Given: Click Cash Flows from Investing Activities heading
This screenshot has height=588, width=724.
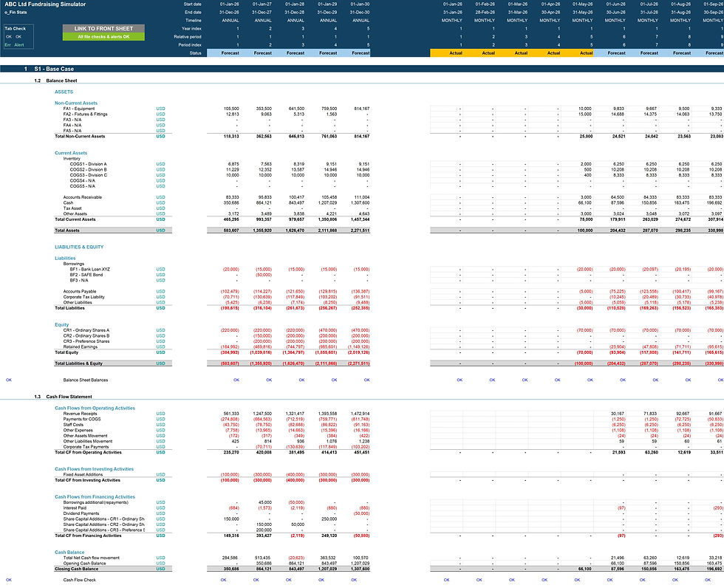Looking at the screenshot, I should pyautogui.click(x=95, y=469).
